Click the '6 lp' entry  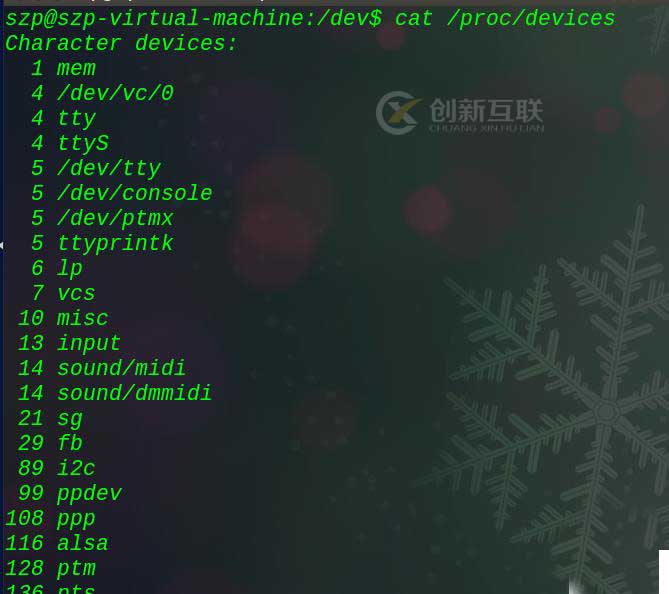pyautogui.click(x=57, y=269)
